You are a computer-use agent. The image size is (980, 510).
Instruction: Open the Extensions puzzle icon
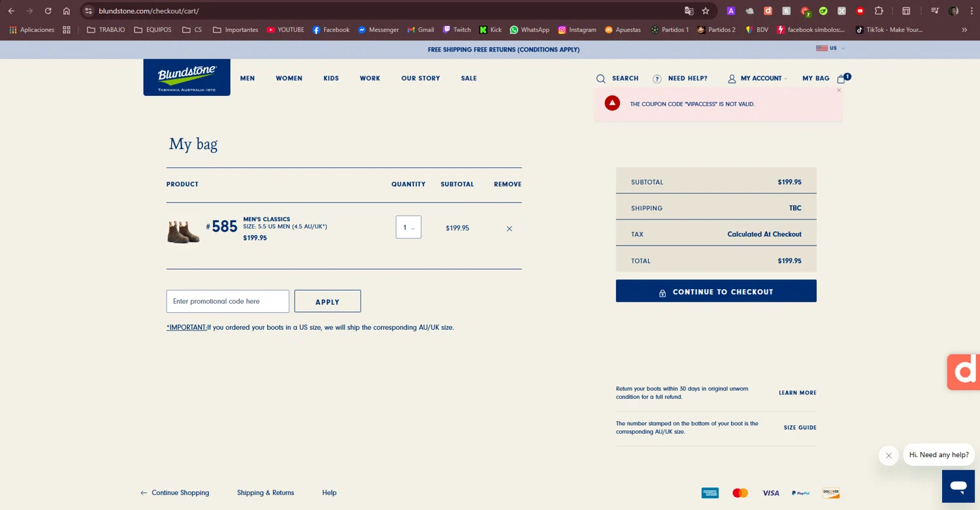pyautogui.click(x=879, y=10)
